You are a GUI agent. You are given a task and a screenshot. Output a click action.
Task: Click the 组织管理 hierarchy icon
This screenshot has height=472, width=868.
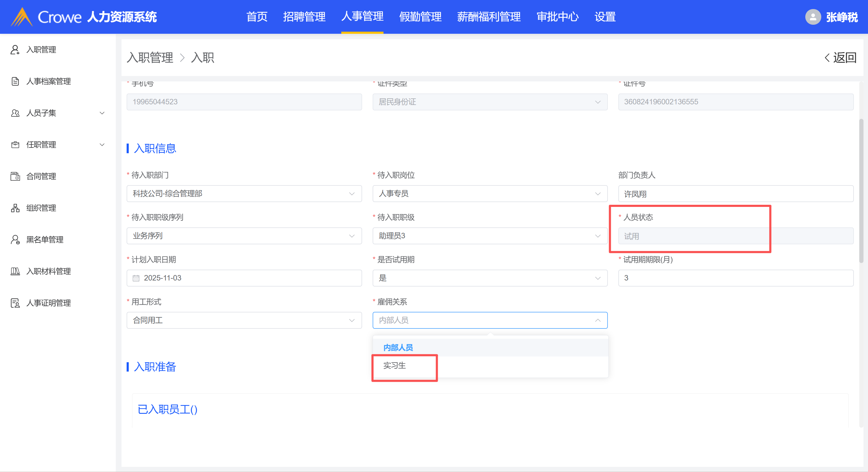click(15, 208)
